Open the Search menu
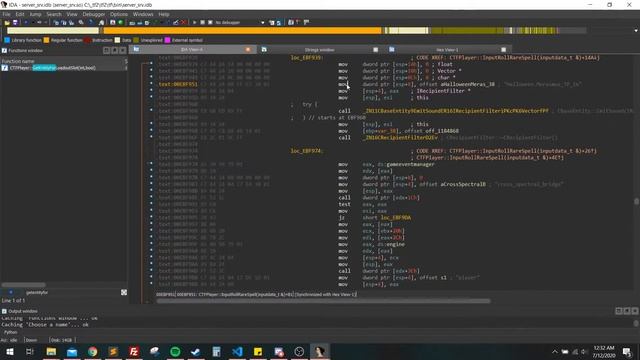This screenshot has height=360, width=640. (53, 14)
